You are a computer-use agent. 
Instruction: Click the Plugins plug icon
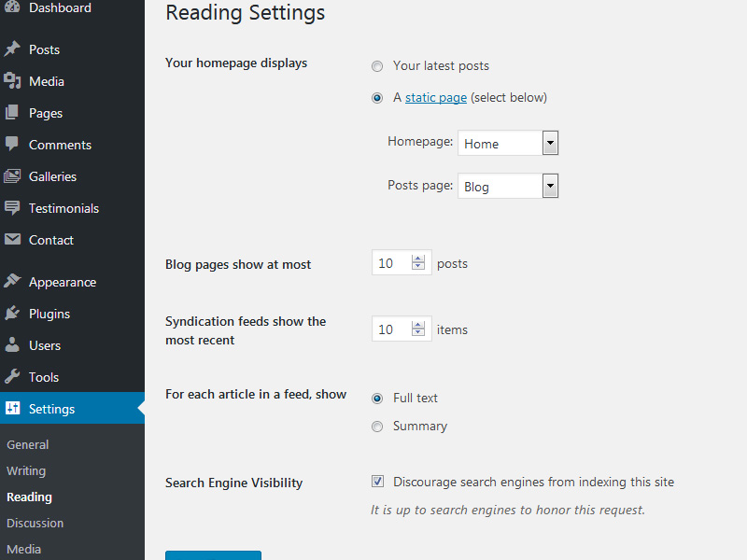coord(12,314)
